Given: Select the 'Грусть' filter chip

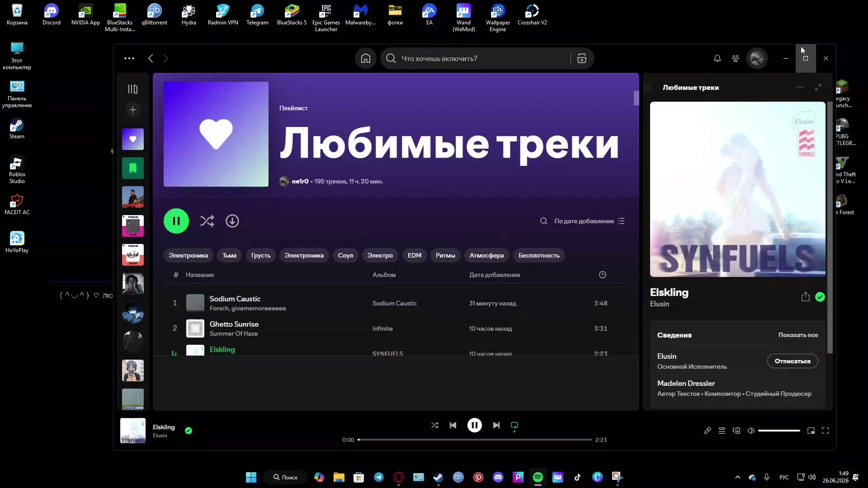Looking at the screenshot, I should coord(261,255).
